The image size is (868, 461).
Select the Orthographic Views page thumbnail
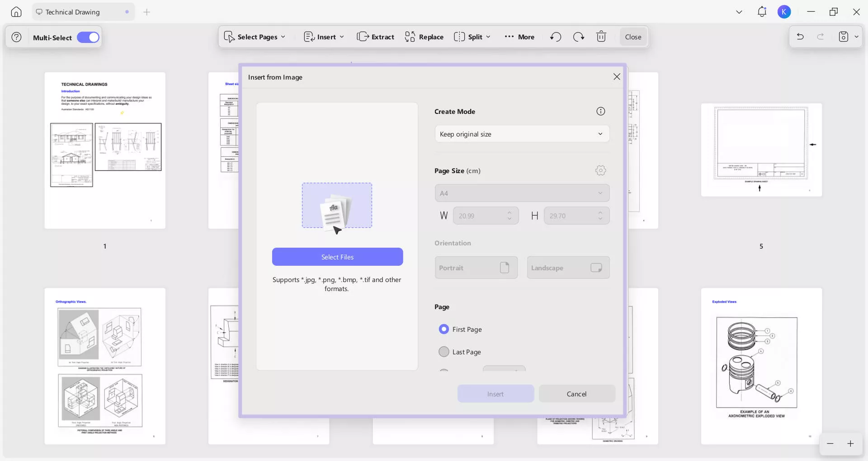(x=105, y=366)
